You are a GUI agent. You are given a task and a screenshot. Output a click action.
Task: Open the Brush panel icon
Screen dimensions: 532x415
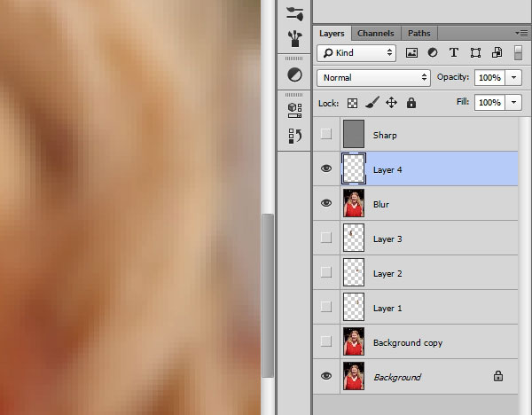pos(295,13)
